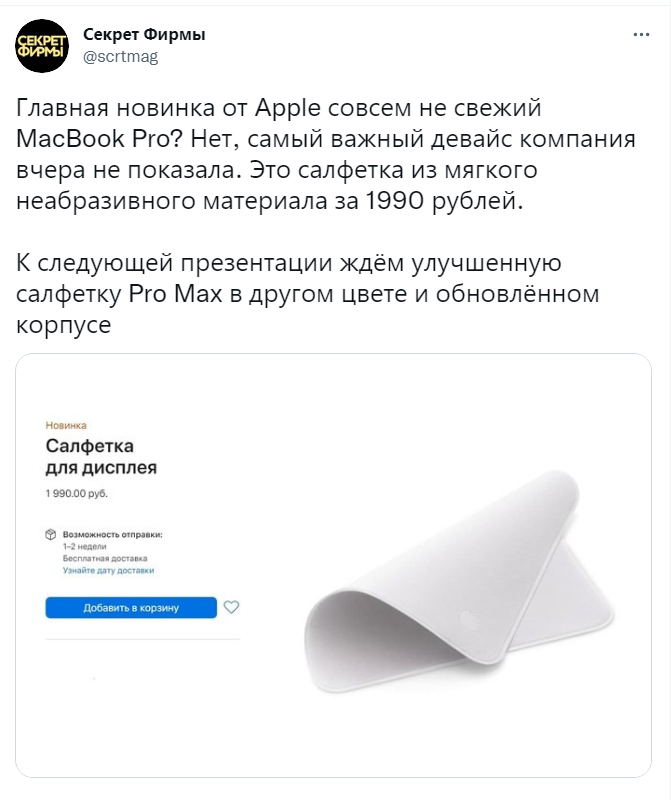The width and height of the screenshot is (671, 800).
Task: Click the Секрет Фирмы account name
Action: (144, 34)
